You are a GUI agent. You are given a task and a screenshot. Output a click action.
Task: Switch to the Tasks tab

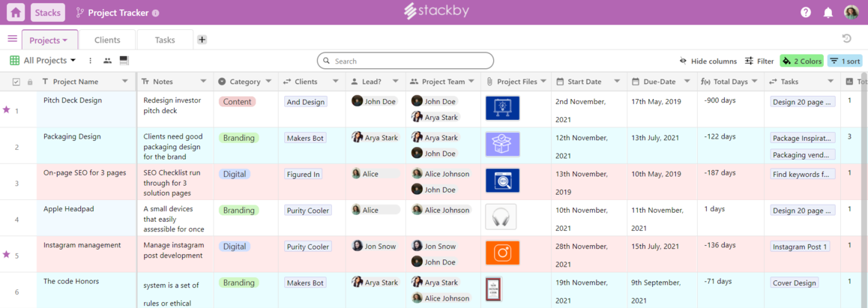coord(165,40)
